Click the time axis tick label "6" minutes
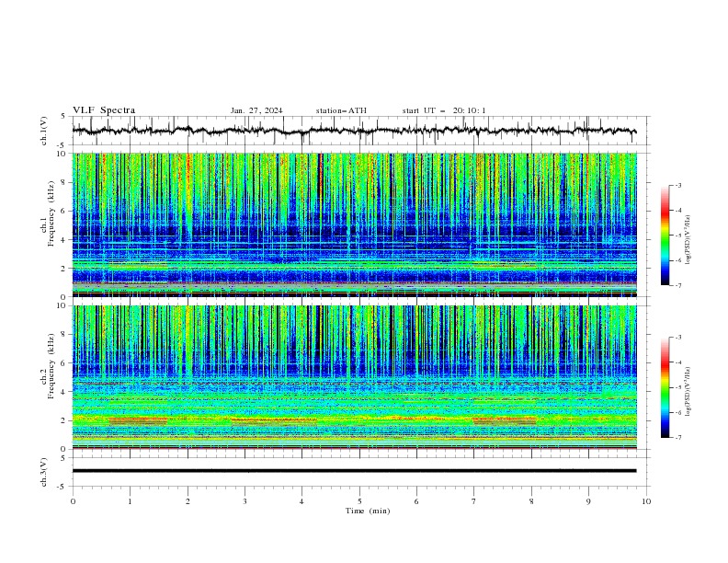This screenshot has height=563, width=728. 416,501
